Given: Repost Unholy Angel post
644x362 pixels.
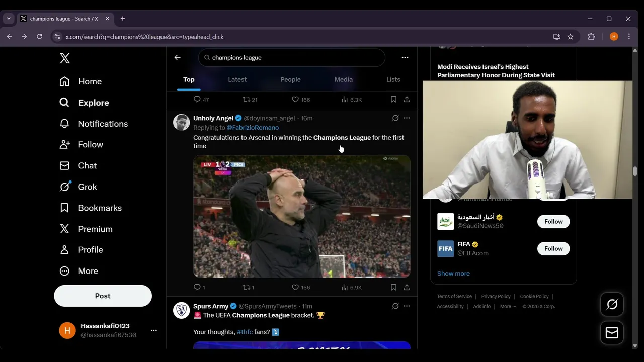Looking at the screenshot, I should pyautogui.click(x=248, y=287).
